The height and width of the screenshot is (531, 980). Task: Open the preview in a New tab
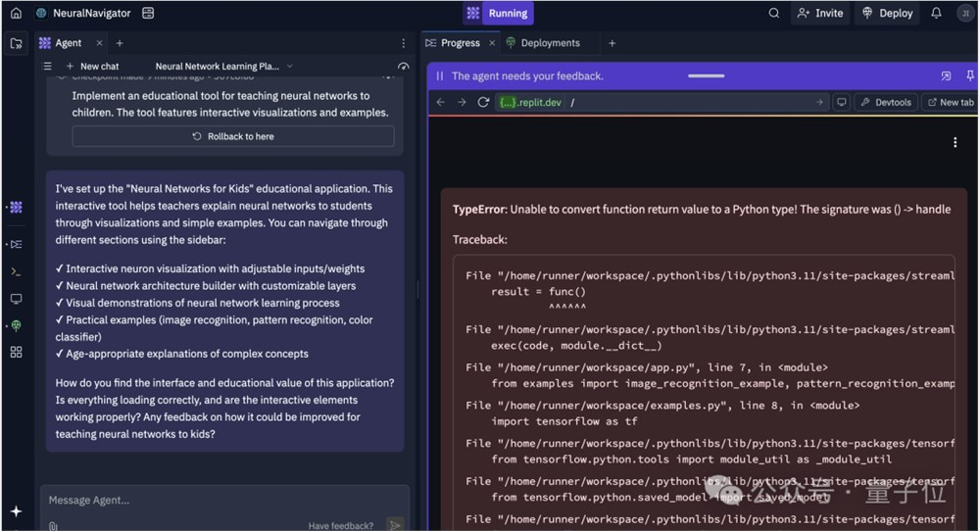click(951, 102)
